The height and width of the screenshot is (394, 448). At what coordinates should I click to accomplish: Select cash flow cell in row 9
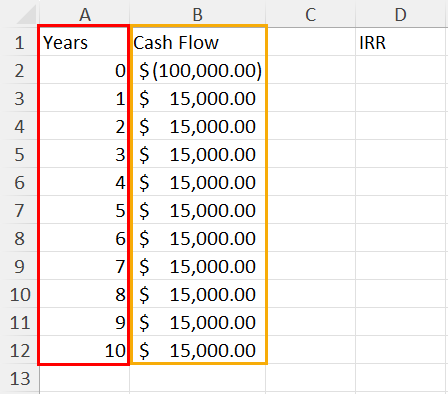coord(198,266)
